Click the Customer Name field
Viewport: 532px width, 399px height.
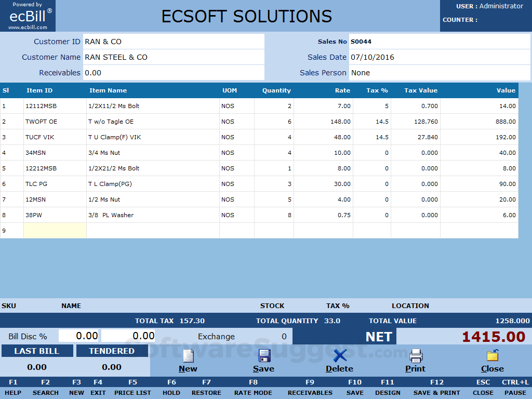pyautogui.click(x=174, y=57)
